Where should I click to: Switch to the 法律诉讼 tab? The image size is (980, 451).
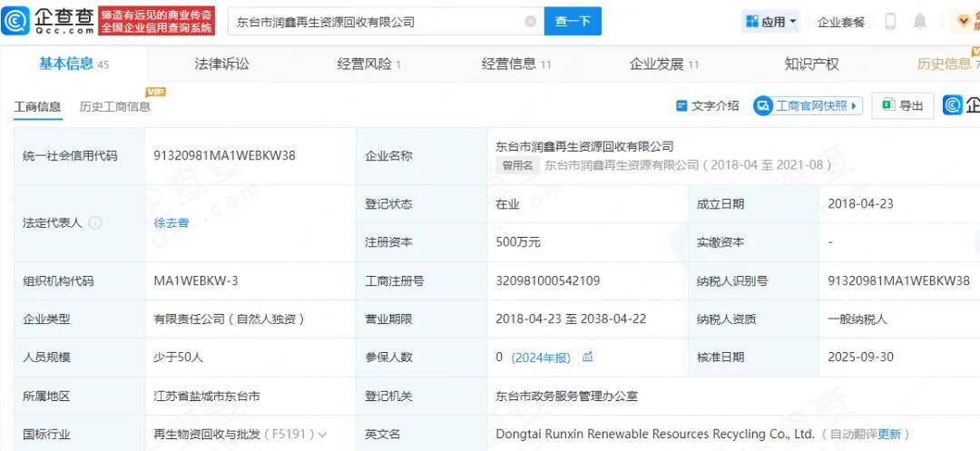(x=221, y=64)
